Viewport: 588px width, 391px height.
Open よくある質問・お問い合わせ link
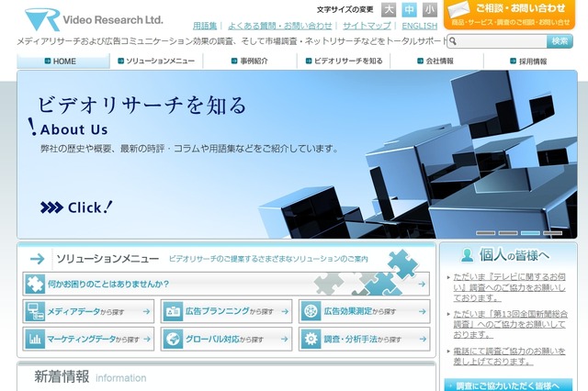[279, 26]
